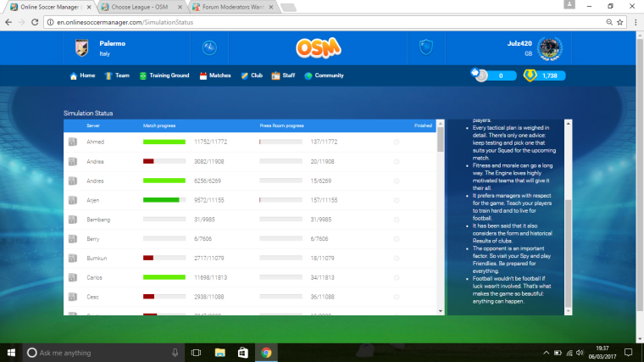Image resolution: width=644 pixels, height=362 pixels.
Task: Click the gold boss coin icon
Action: [x=530, y=75]
